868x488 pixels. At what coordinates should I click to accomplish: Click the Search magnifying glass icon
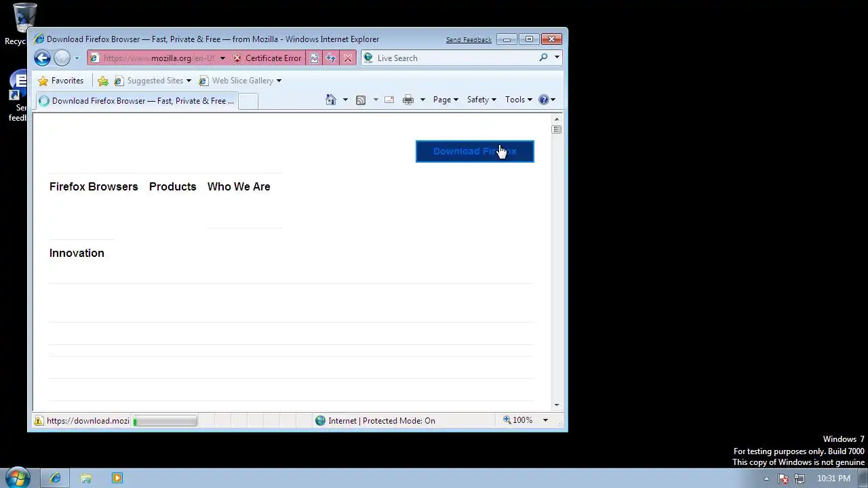coord(543,58)
